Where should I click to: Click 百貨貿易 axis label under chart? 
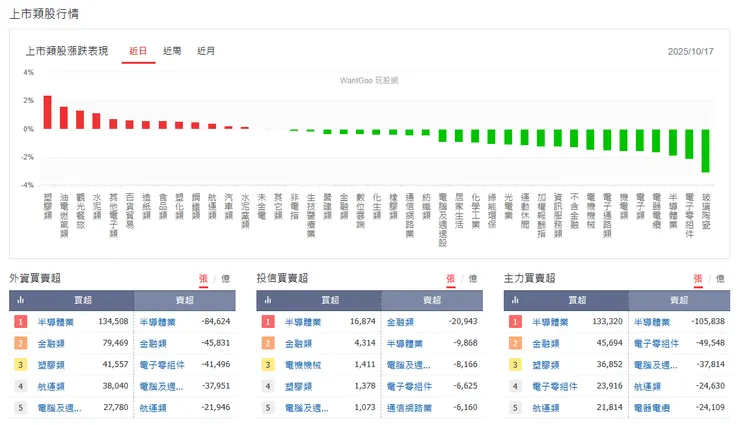pyautogui.click(x=130, y=210)
